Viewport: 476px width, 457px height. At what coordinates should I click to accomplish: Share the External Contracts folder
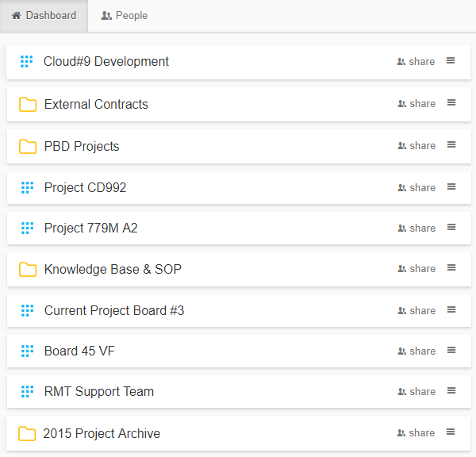click(x=416, y=104)
